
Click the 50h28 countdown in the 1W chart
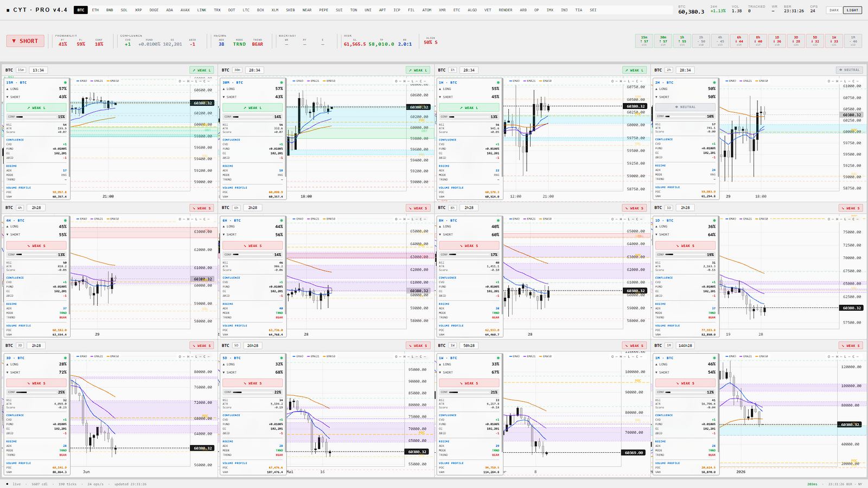[x=469, y=345]
